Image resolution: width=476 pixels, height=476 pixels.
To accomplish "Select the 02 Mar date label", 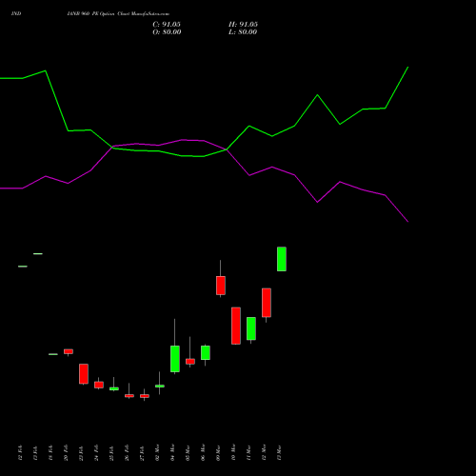I will coord(157,453).
